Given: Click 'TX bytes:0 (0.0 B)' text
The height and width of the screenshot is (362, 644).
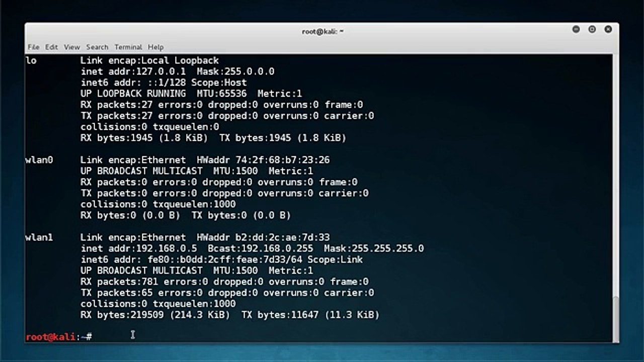Looking at the screenshot, I should (241, 215).
